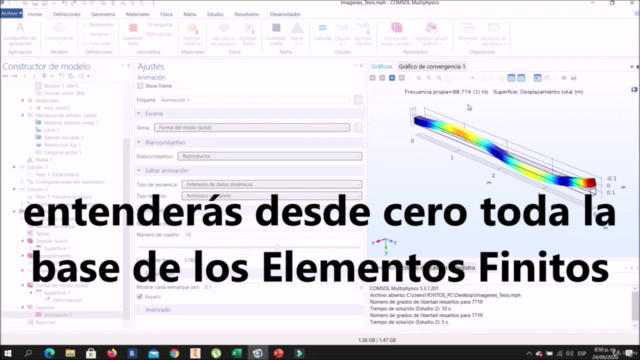This screenshot has height=360, width=640.
Task: Toggle the Repetir checkbox
Action: pyautogui.click(x=140, y=297)
